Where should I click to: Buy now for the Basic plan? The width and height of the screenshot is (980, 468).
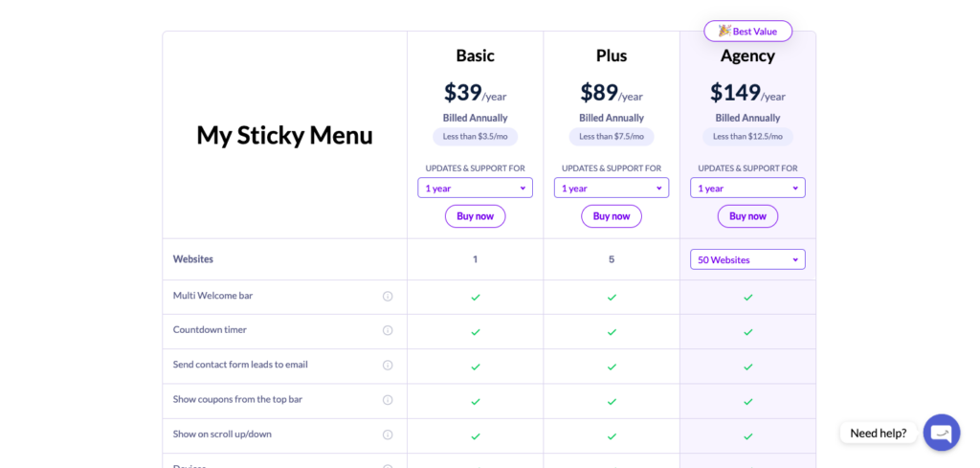475,216
